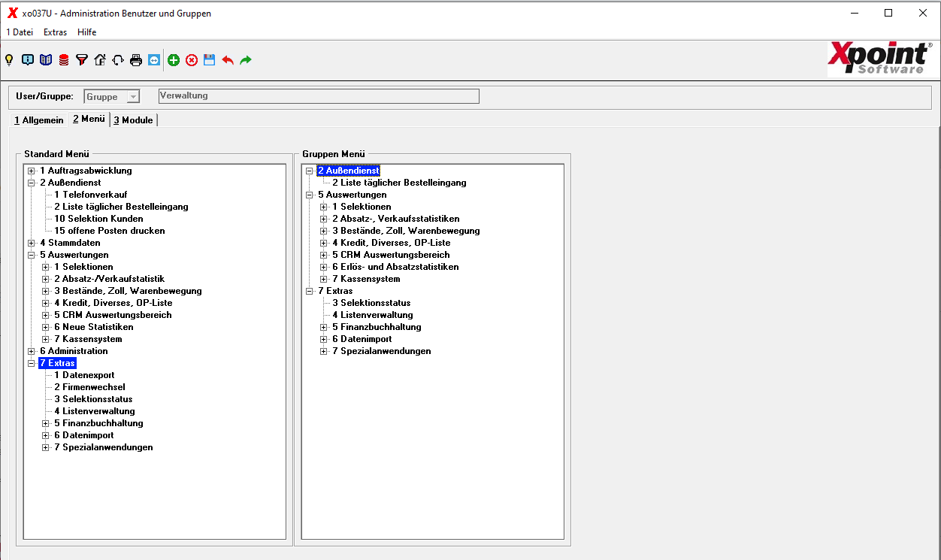Screen dimensions: 941x560
Task: Select 2 Absatz-/Verkaufstatistik item
Action: [x=109, y=279]
